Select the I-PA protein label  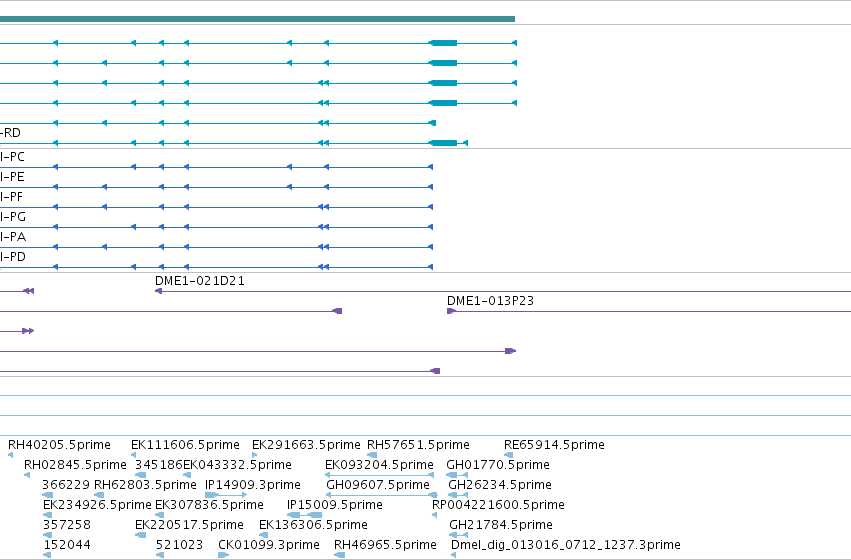[13, 237]
